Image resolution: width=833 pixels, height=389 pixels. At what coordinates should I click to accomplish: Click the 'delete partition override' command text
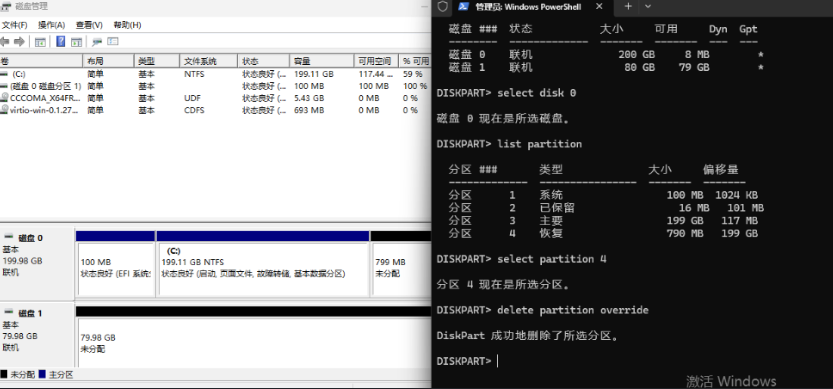coord(573,310)
